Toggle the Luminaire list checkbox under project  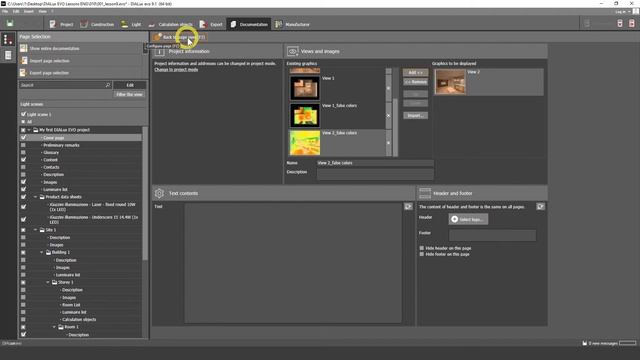coord(23,189)
